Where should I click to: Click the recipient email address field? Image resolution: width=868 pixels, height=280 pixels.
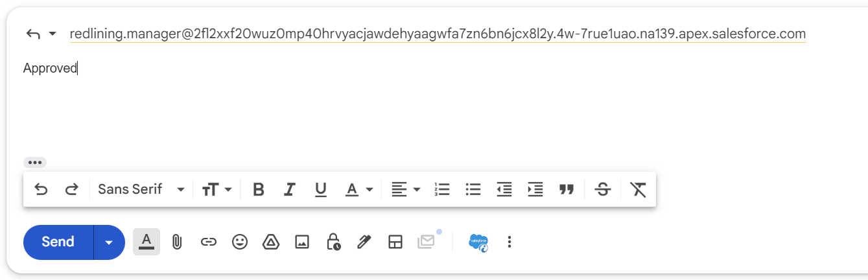pyautogui.click(x=438, y=34)
